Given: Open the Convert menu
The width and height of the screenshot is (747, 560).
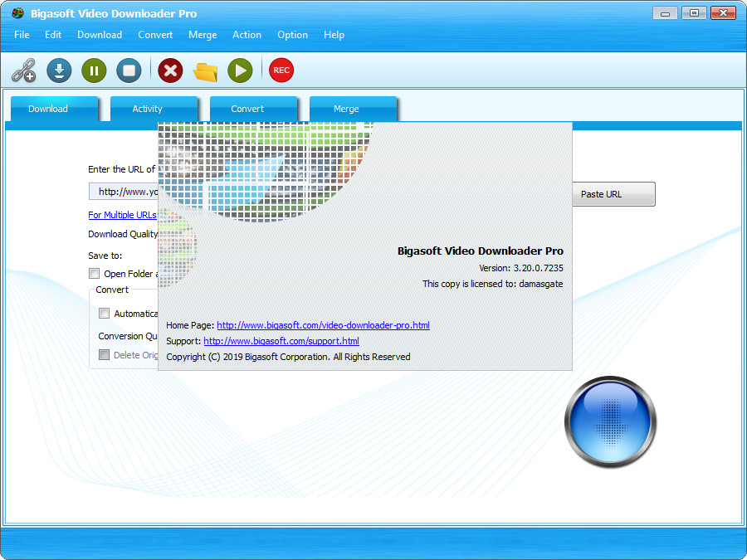Looking at the screenshot, I should pyautogui.click(x=155, y=35).
